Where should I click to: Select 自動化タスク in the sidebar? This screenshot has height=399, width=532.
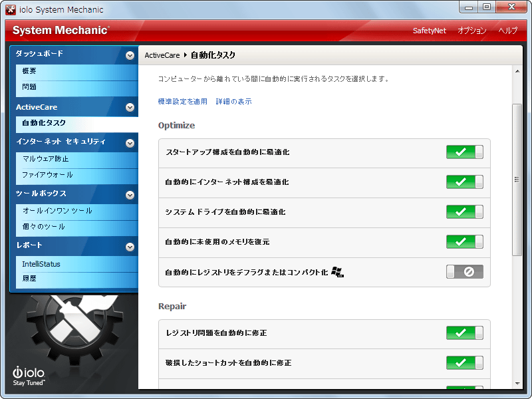[x=77, y=124]
